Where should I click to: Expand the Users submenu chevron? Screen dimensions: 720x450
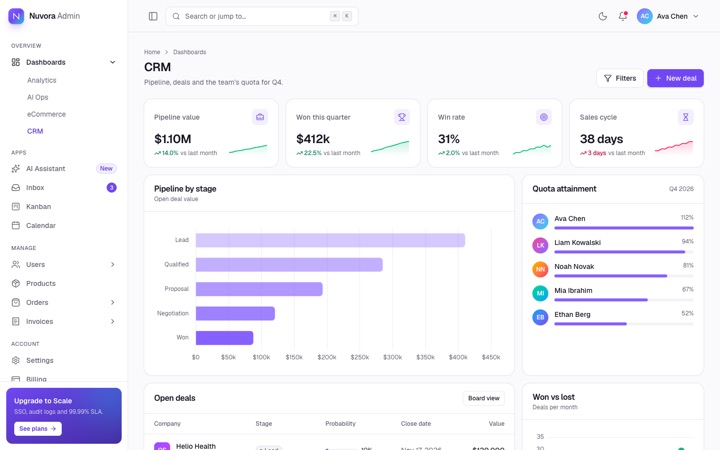tap(112, 264)
